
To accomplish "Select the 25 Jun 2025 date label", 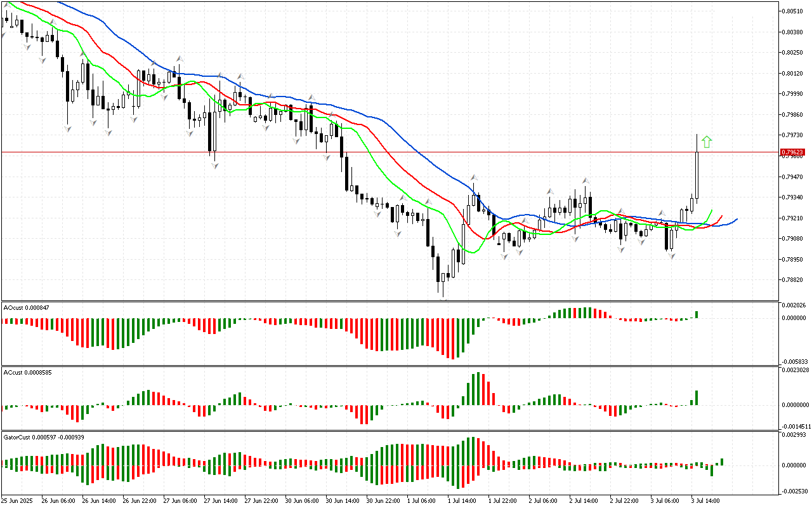I will (18, 500).
